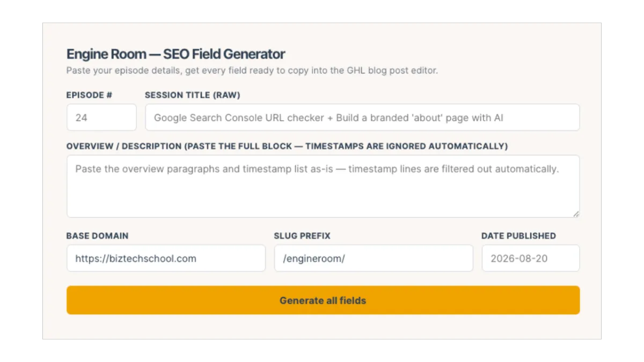
Task: Focus the Episode # input field
Action: coord(101,117)
